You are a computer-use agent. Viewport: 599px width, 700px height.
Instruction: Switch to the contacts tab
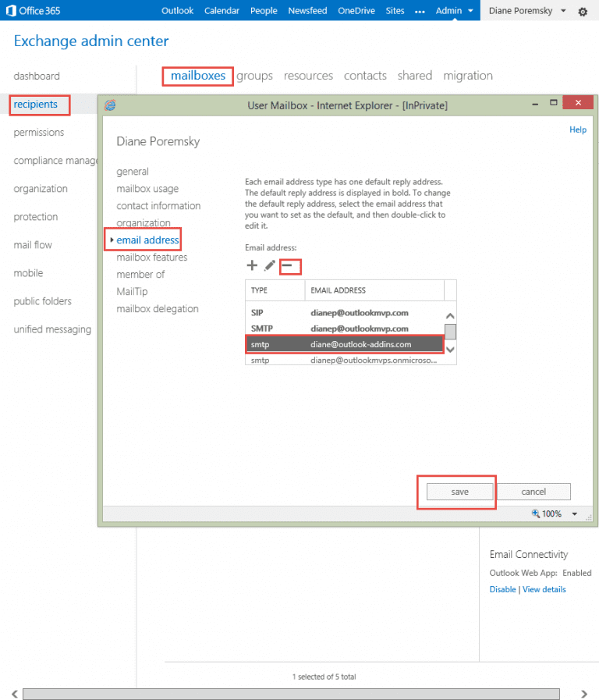point(365,76)
